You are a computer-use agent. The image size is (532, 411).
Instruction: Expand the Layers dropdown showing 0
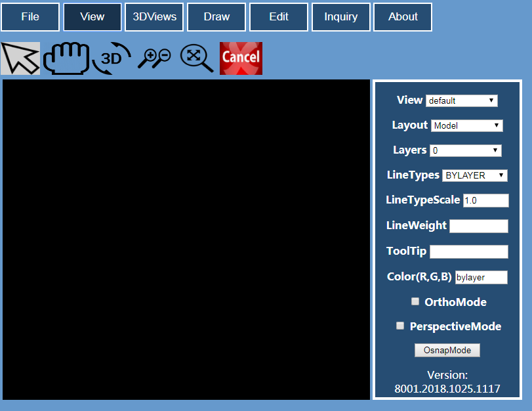point(466,150)
